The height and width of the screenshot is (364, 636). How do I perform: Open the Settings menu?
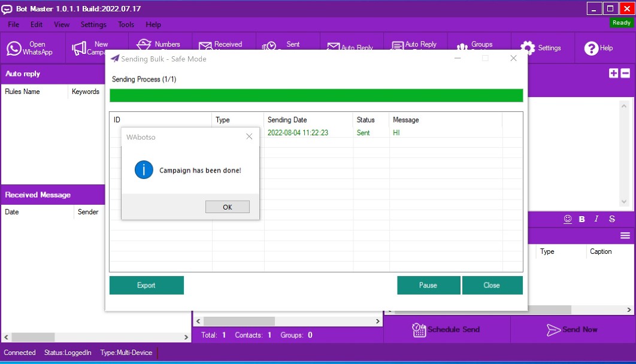tap(93, 25)
